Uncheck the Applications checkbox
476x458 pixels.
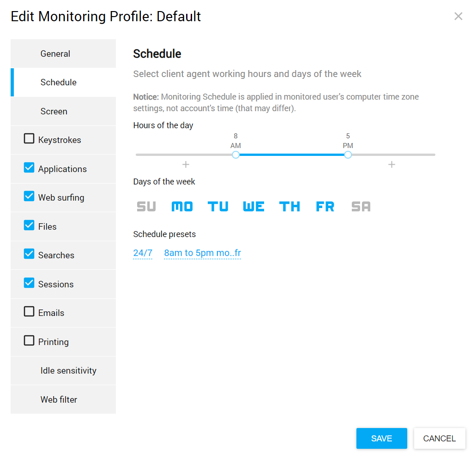pyautogui.click(x=29, y=168)
